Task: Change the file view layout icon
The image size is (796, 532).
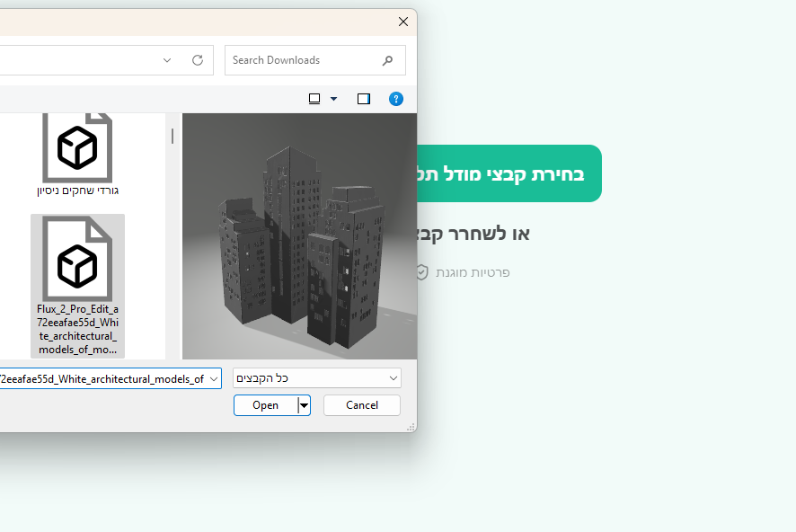Action: [314, 99]
